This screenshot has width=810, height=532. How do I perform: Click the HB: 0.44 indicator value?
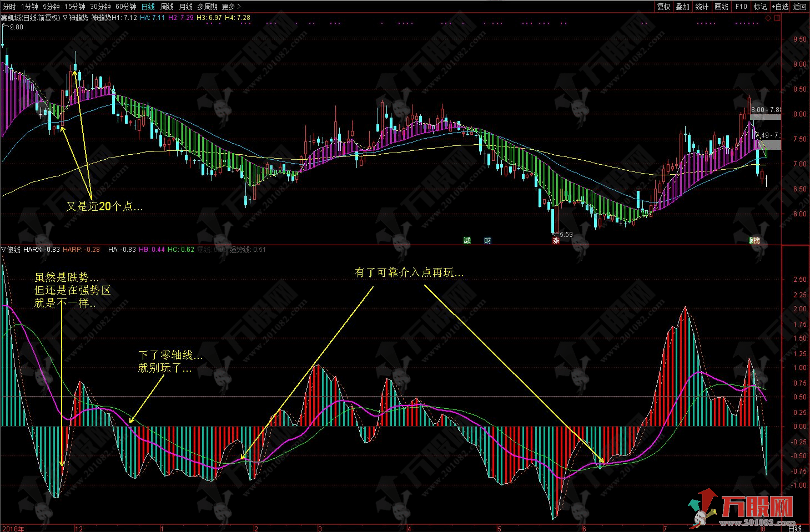[152, 250]
